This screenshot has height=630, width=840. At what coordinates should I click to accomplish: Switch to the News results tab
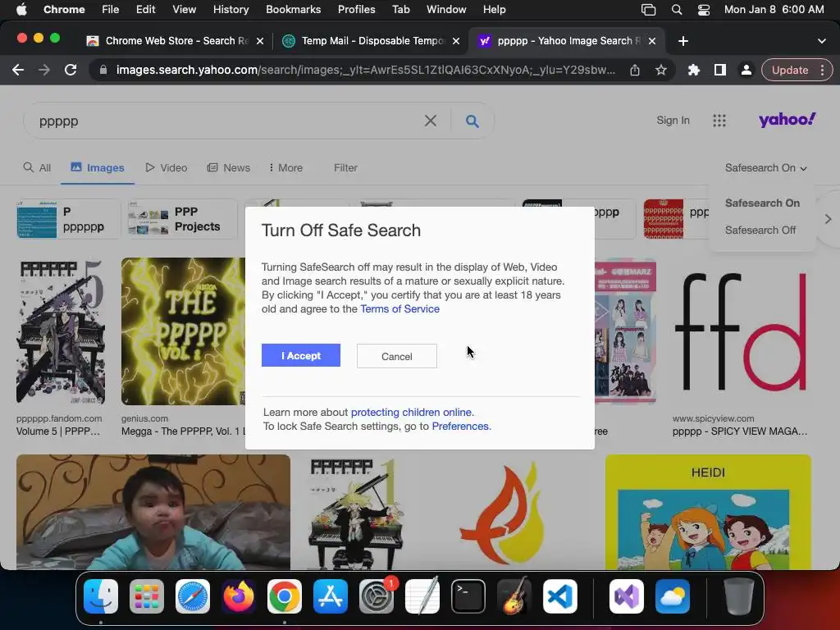pos(229,167)
